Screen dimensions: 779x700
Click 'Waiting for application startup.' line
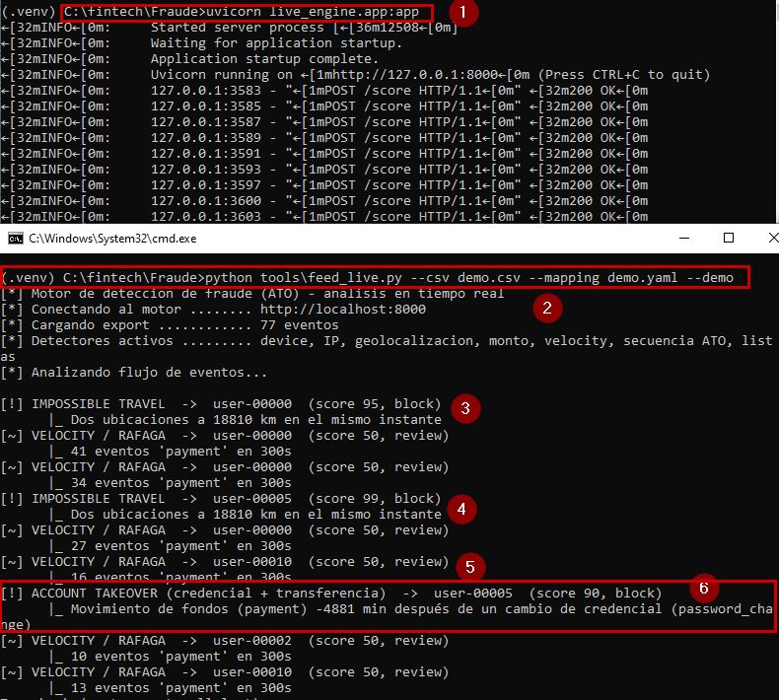(x=201, y=43)
